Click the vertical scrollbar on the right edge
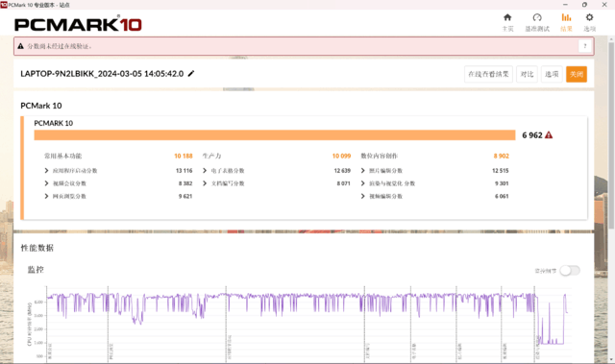Viewport: 615px width, 364px height. coord(611,133)
